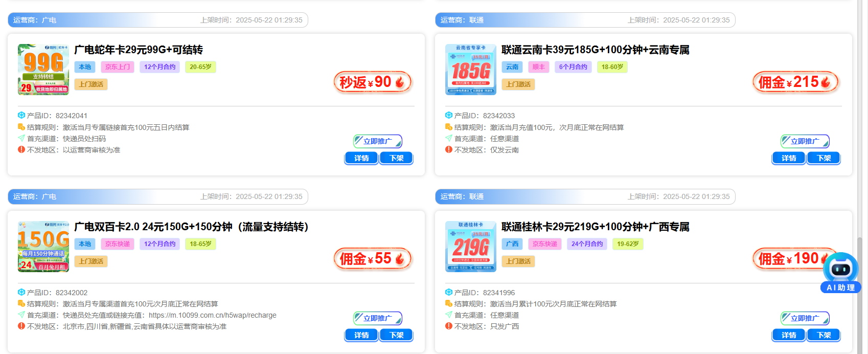The width and height of the screenshot is (868, 354).
Task: Click the 24个月合约 tag
Action: (587, 244)
